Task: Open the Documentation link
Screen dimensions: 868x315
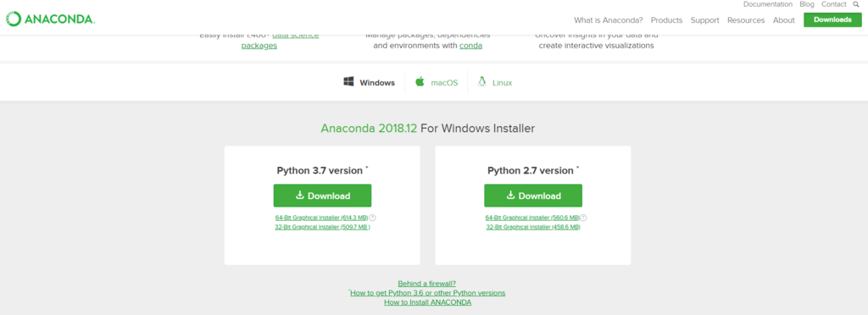Action: (768, 4)
